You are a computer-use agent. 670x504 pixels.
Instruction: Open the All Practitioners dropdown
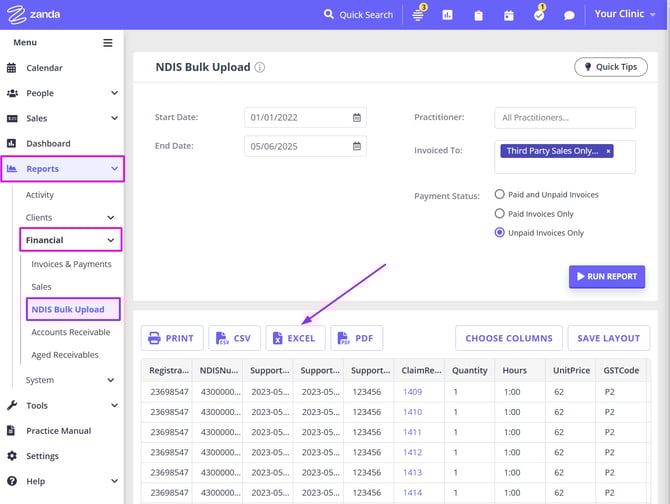(565, 118)
